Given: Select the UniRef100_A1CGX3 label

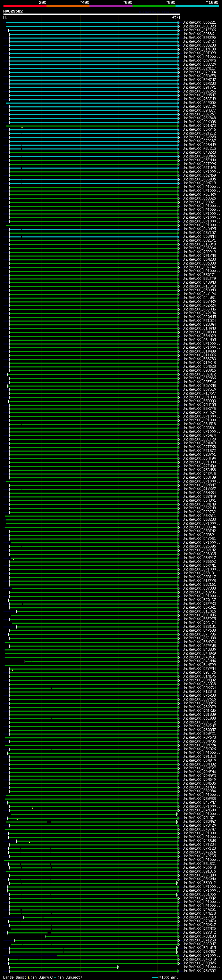Looking at the screenshot, I should tap(199, 286).
